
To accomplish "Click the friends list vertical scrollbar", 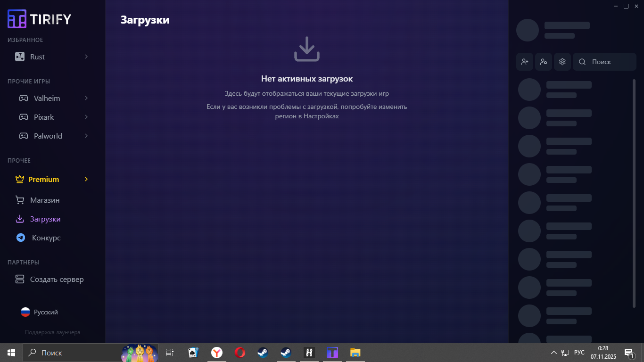I will (x=634, y=193).
